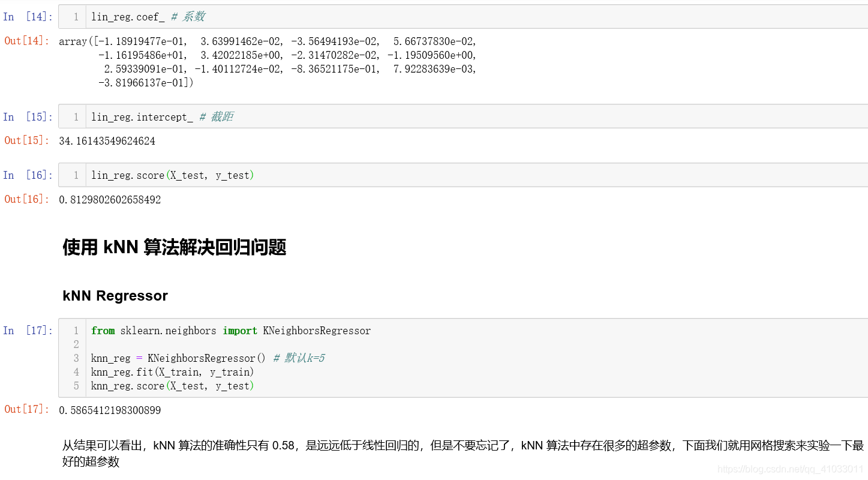Click the knn_reg.score(X_test, y_test) line
Image resolution: width=868 pixels, height=480 pixels.
coord(173,386)
